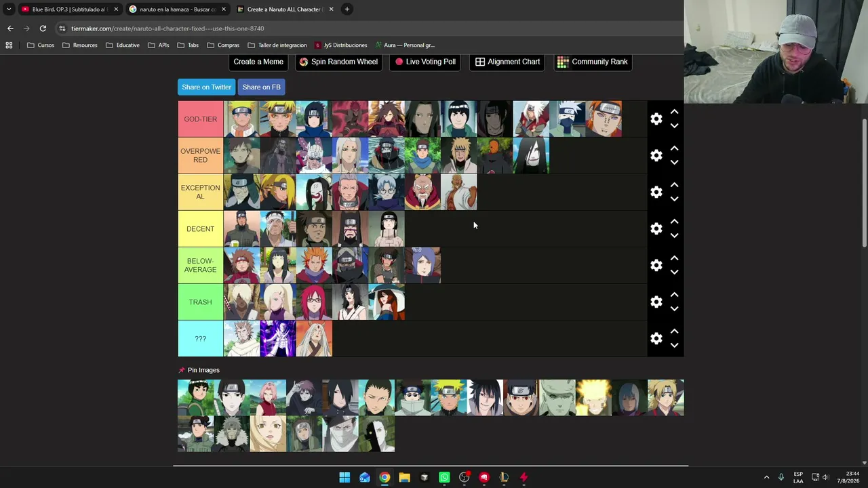The width and height of the screenshot is (868, 488).
Task: Open the Spin Random Wheel feature
Action: click(338, 62)
